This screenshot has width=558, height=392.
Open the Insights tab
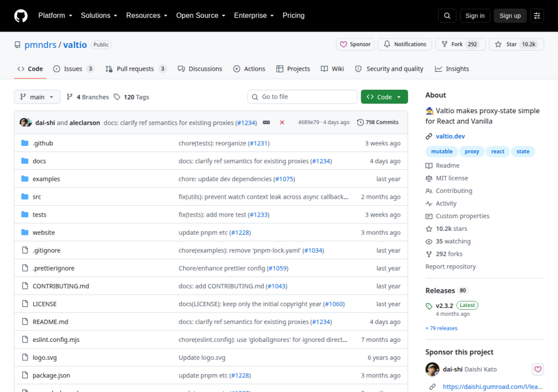coord(452,69)
